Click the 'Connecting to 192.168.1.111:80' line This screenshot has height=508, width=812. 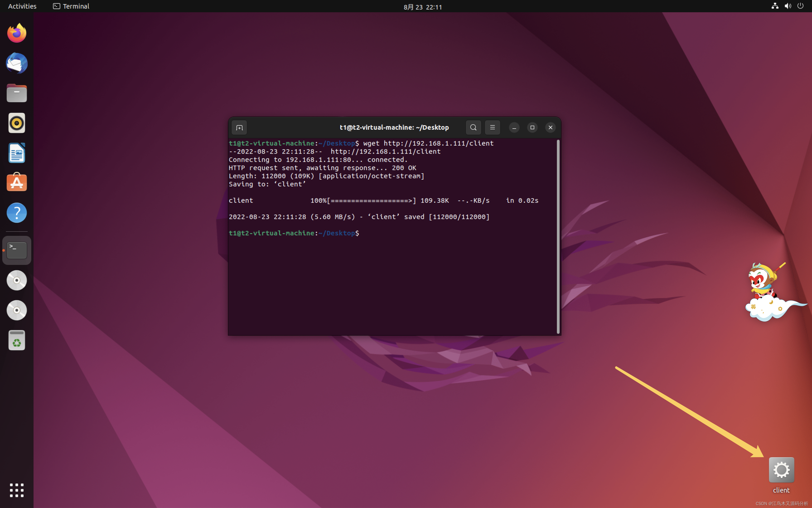(318, 160)
